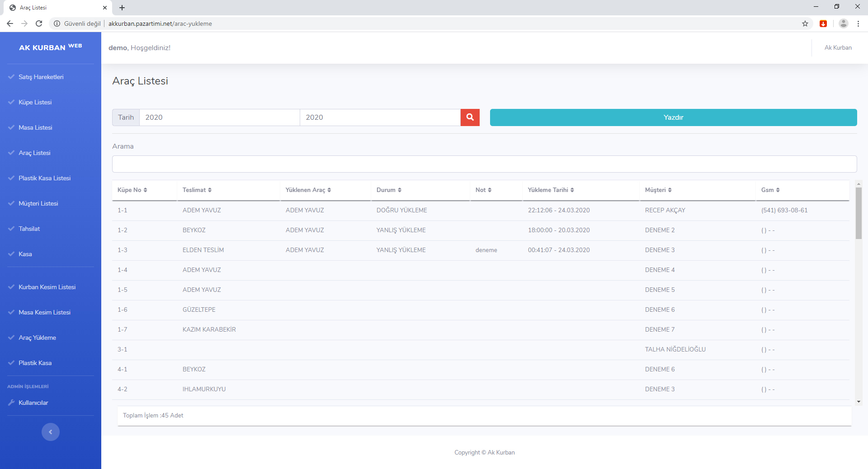Viewport: 868px width, 469px height.
Task: Go to Plastik Kasa Listesi page
Action: pyautogui.click(x=44, y=178)
